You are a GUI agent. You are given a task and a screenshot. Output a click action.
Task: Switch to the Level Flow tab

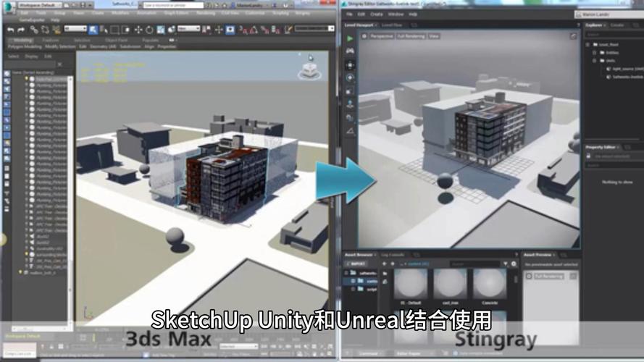(392, 25)
